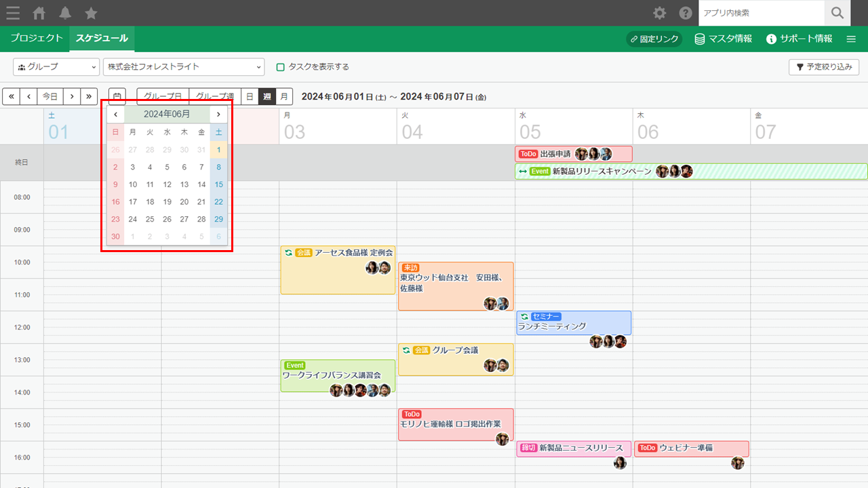Open ランチミーティング seminar event
Image resolution: width=868 pixels, height=488 pixels.
point(574,323)
